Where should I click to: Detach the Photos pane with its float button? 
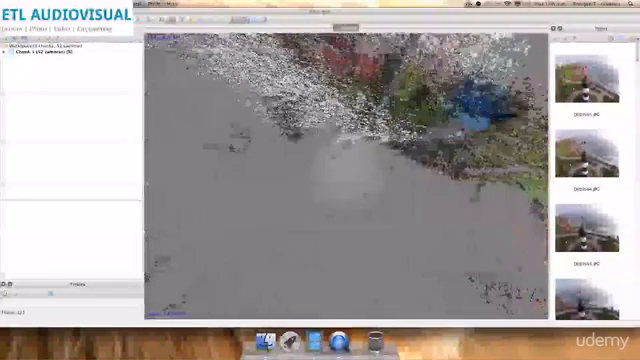pyautogui.click(x=560, y=29)
